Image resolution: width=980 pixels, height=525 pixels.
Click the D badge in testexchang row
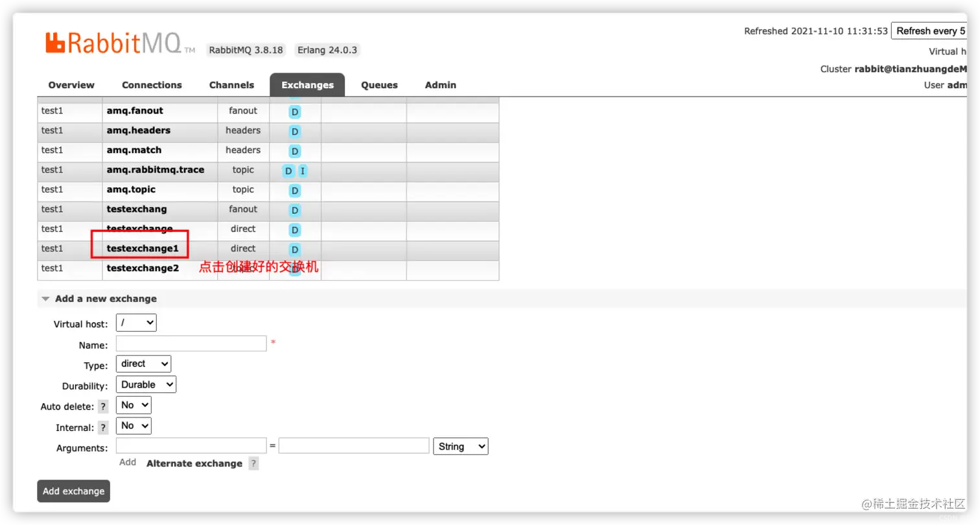(x=295, y=210)
